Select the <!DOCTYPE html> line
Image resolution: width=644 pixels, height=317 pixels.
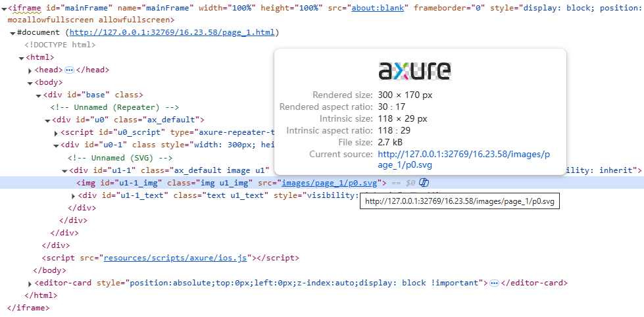[x=60, y=45]
